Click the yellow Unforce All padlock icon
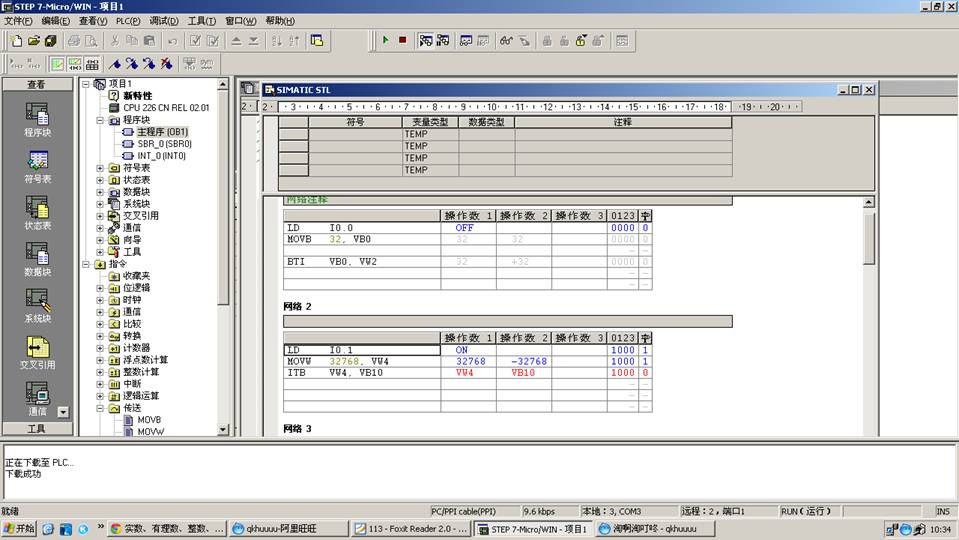The height and width of the screenshot is (540, 959). (581, 41)
